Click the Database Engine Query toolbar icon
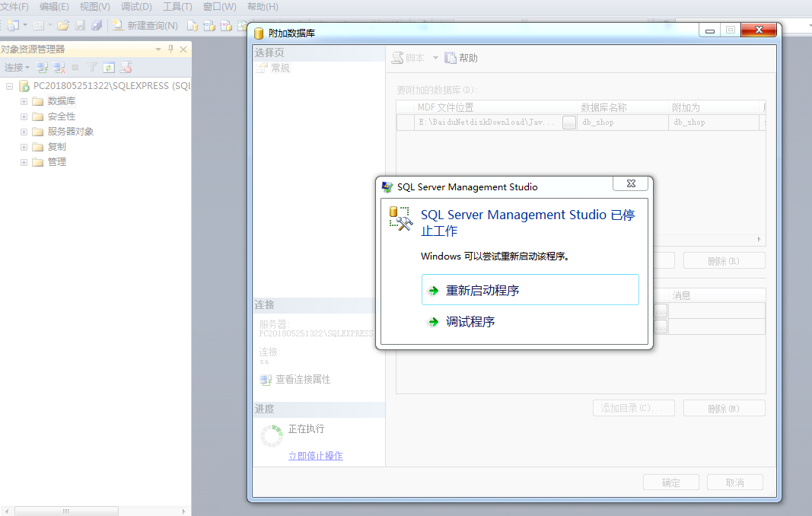This screenshot has width=812, height=516. click(192, 25)
